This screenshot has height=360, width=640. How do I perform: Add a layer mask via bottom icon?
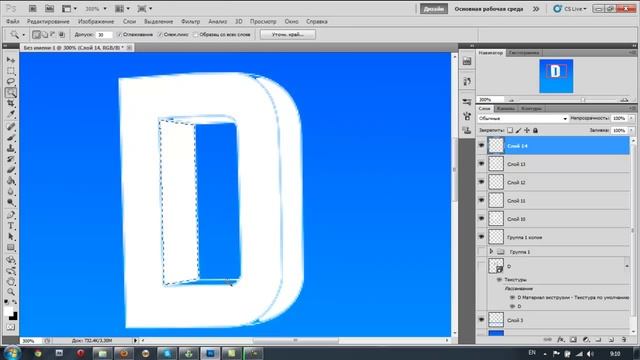(573, 340)
